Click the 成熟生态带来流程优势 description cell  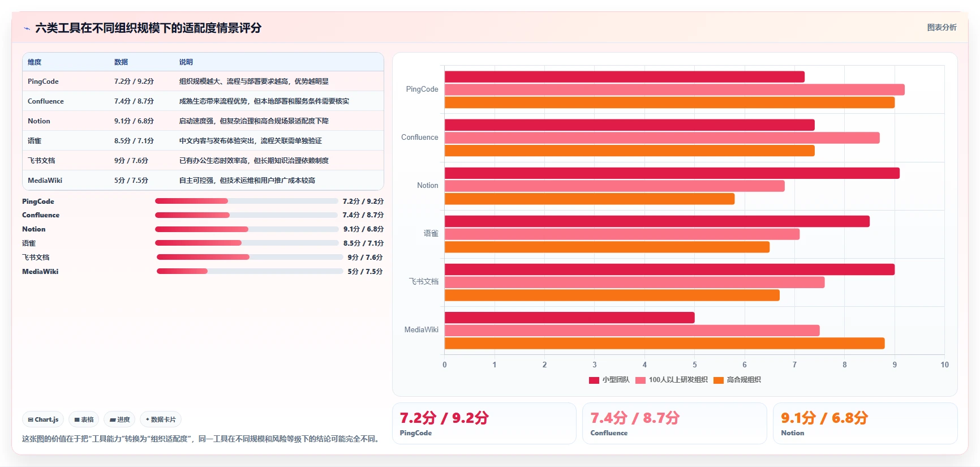pyautogui.click(x=264, y=101)
